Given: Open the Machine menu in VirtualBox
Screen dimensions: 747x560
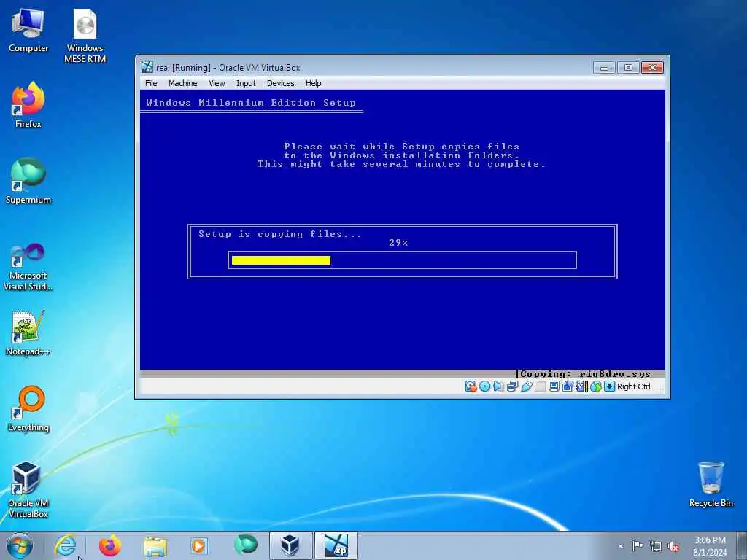Looking at the screenshot, I should coord(182,83).
